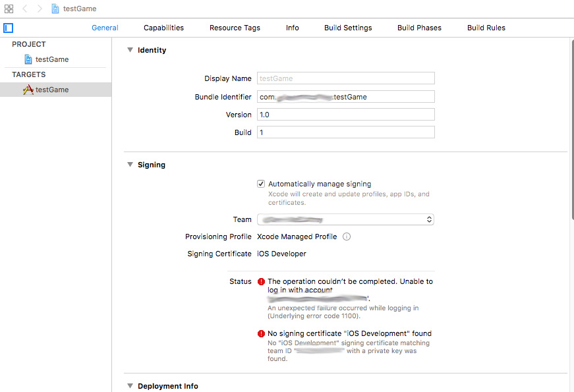The image size is (574, 392).
Task: Open the Build Rules tab
Action: click(486, 28)
